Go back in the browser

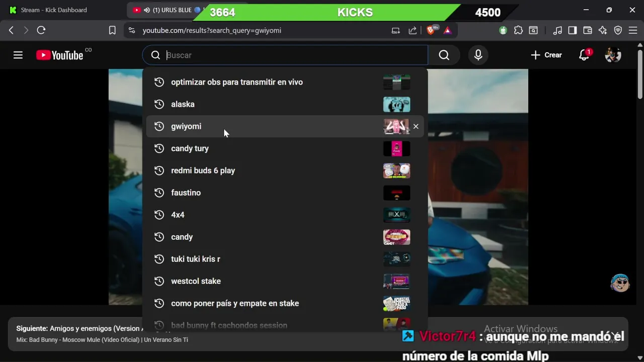(x=11, y=30)
